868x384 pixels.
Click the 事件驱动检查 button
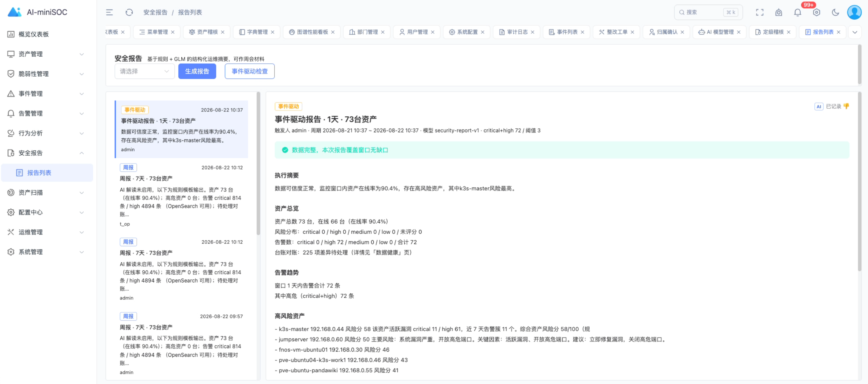point(249,71)
